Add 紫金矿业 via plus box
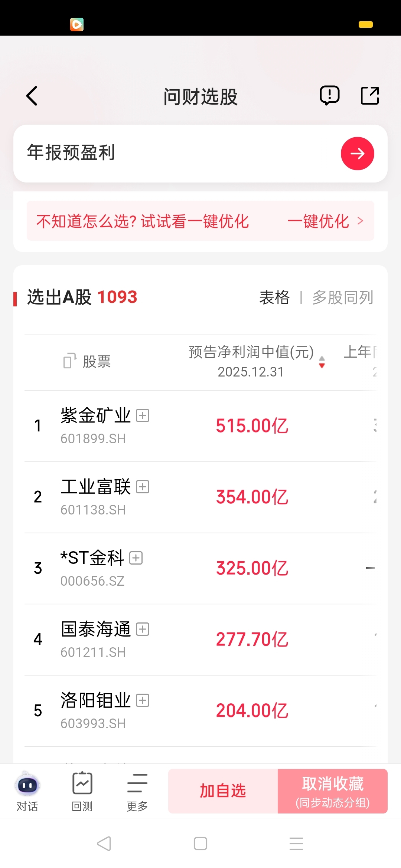Screen dimensions: 401x868 (143, 415)
